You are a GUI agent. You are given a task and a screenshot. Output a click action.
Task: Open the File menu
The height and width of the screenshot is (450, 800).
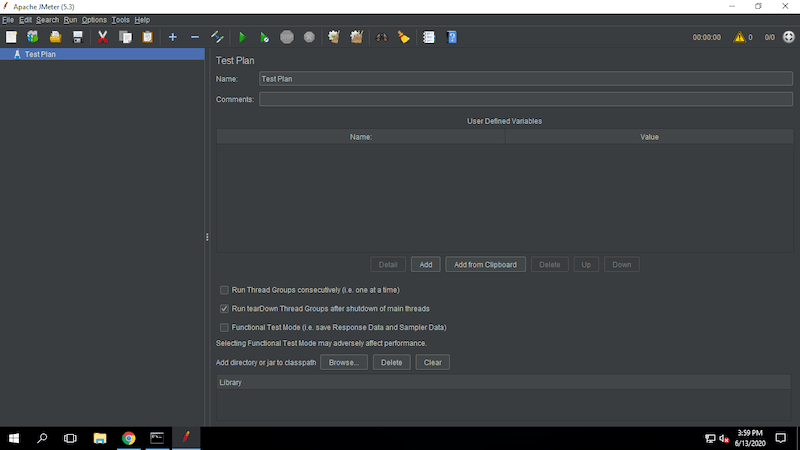click(x=8, y=20)
